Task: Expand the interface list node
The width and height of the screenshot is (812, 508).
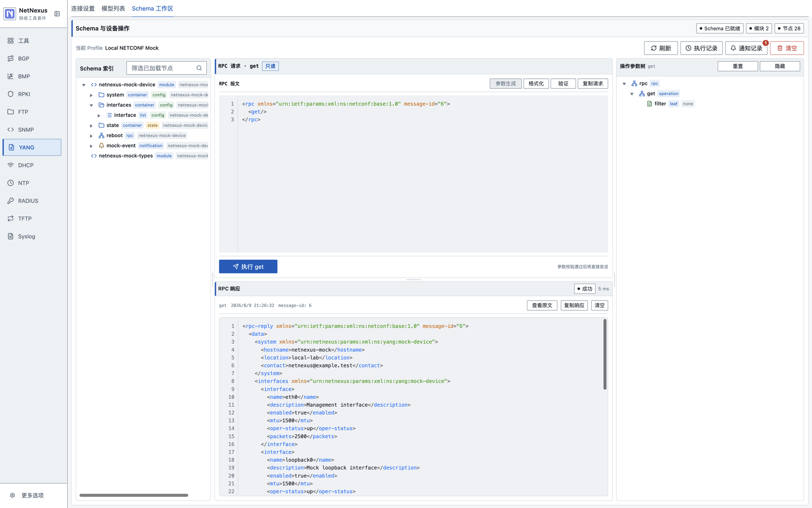Action: (x=99, y=116)
